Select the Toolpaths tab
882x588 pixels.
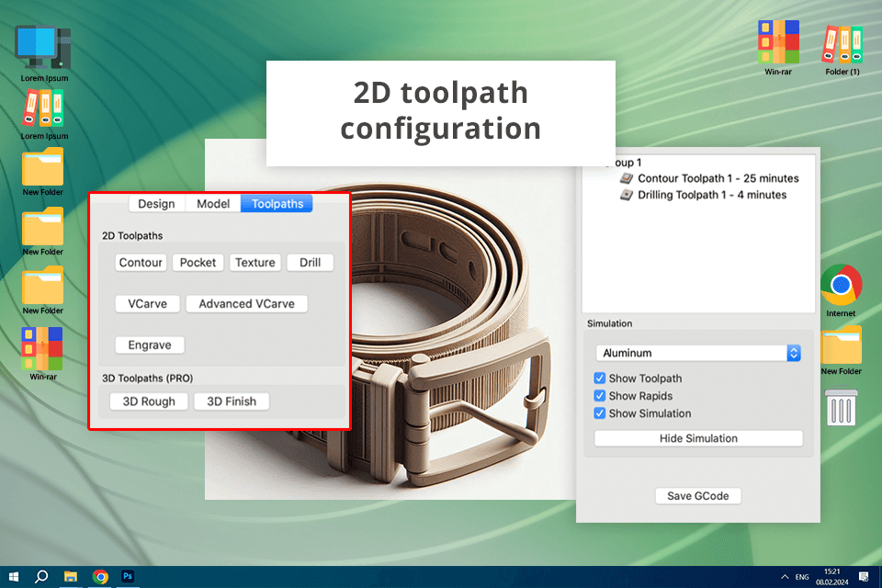(x=277, y=204)
